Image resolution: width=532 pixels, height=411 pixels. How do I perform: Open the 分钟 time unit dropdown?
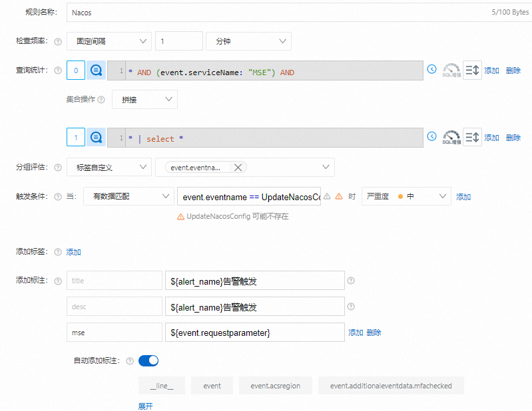click(x=248, y=41)
